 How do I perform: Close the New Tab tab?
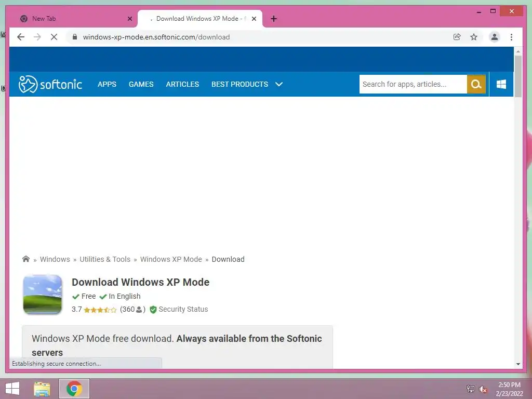(129, 19)
